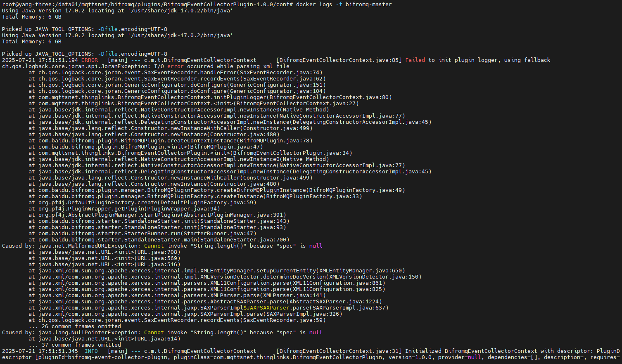Click the 'AbstractSAXParser.java:1224' stack frame
Image resolution: width=622 pixels, height=364 pixels.
tap(205, 302)
